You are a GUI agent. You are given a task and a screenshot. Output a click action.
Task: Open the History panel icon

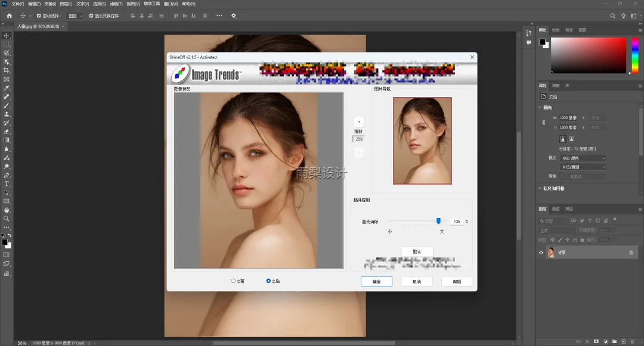pyautogui.click(x=529, y=33)
